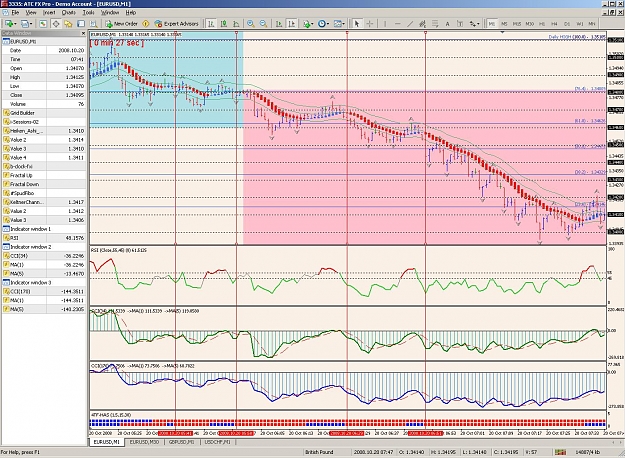Select the Volume row in Data Window
The width and height of the screenshot is (625, 458).
click(44, 104)
